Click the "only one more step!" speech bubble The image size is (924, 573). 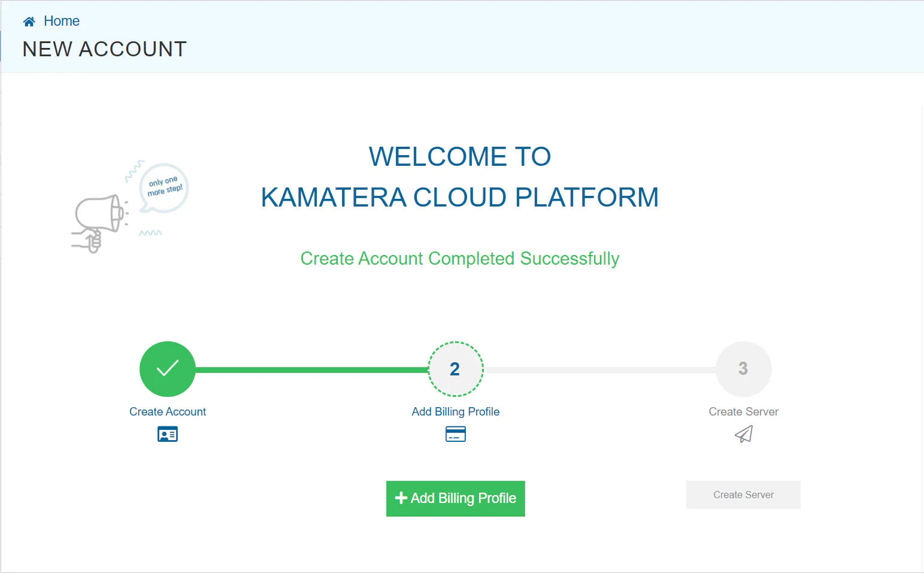tap(164, 188)
